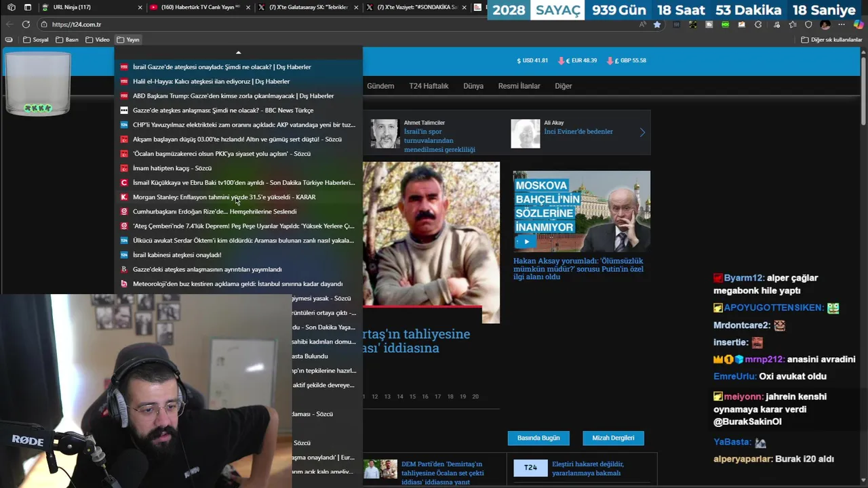Open Hakan Aksay yorumladı article link

[x=578, y=268]
